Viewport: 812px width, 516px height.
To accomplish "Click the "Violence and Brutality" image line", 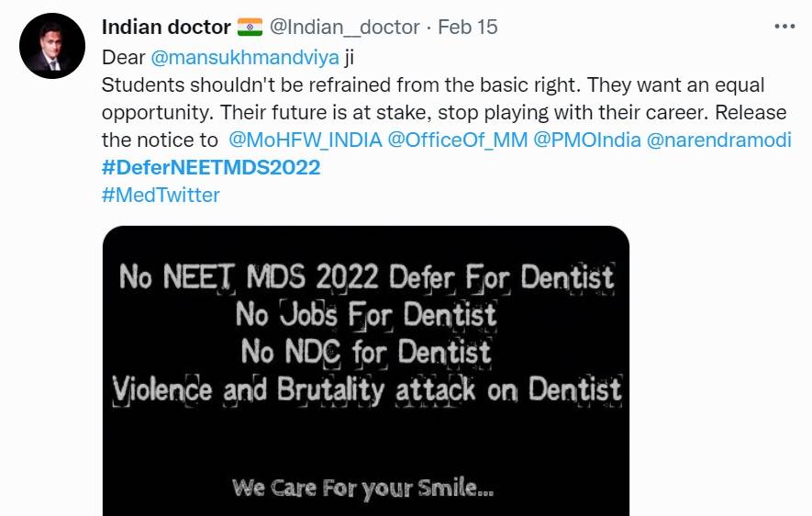I will pyautogui.click(x=366, y=389).
